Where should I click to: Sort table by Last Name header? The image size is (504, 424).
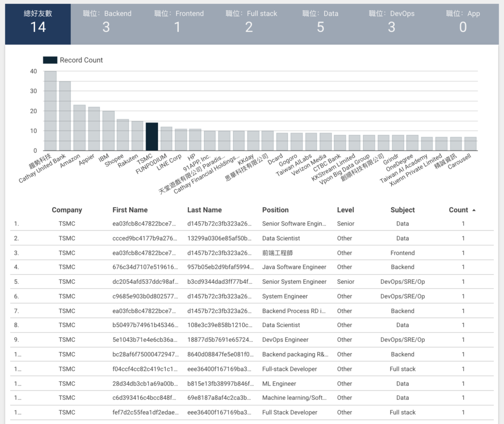(x=204, y=210)
